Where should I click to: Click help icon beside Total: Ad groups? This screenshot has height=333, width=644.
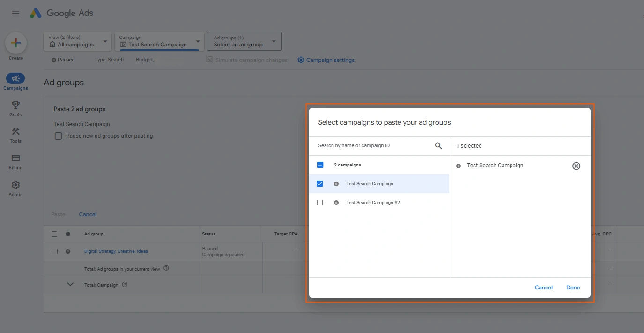(166, 269)
